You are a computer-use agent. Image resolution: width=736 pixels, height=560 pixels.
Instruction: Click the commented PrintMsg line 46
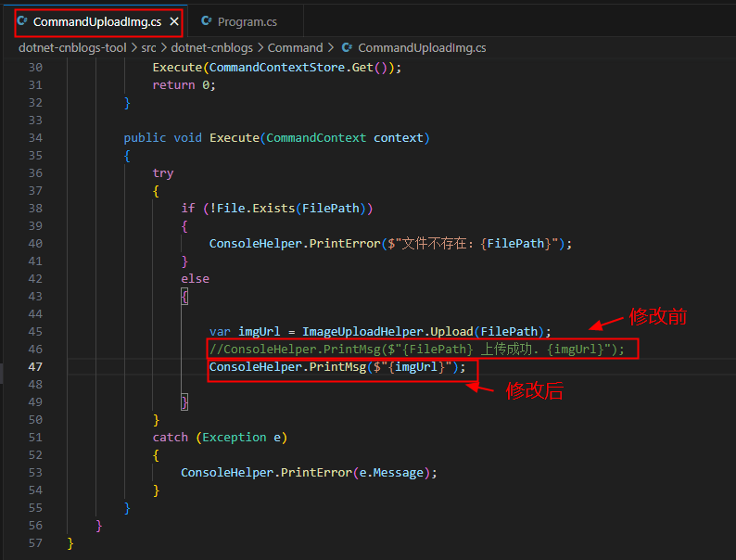[417, 350]
